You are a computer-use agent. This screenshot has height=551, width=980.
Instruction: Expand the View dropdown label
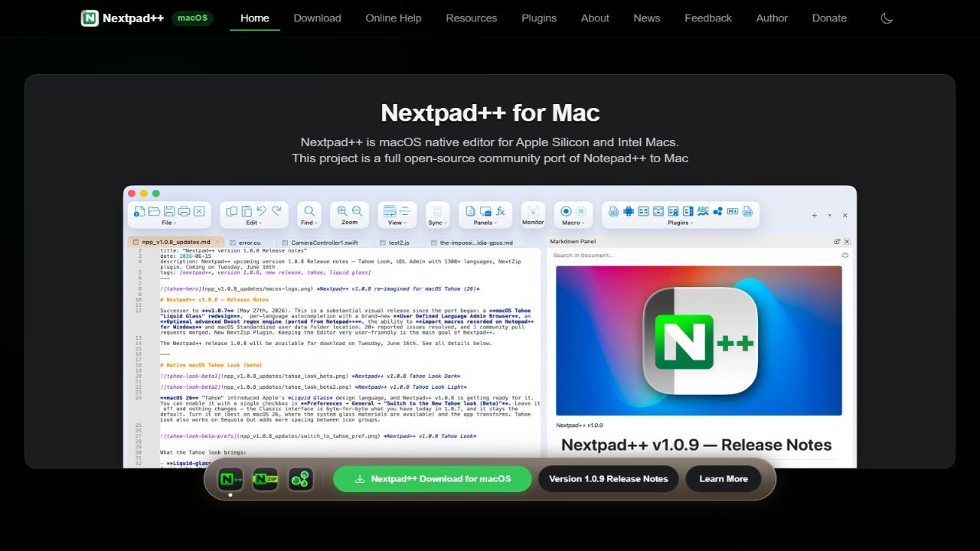click(397, 223)
